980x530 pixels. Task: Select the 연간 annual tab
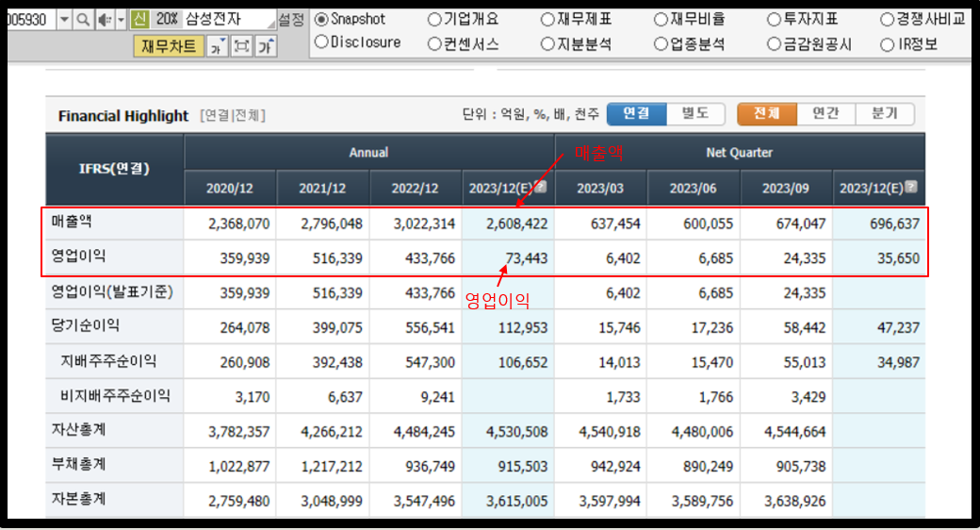[x=825, y=113]
